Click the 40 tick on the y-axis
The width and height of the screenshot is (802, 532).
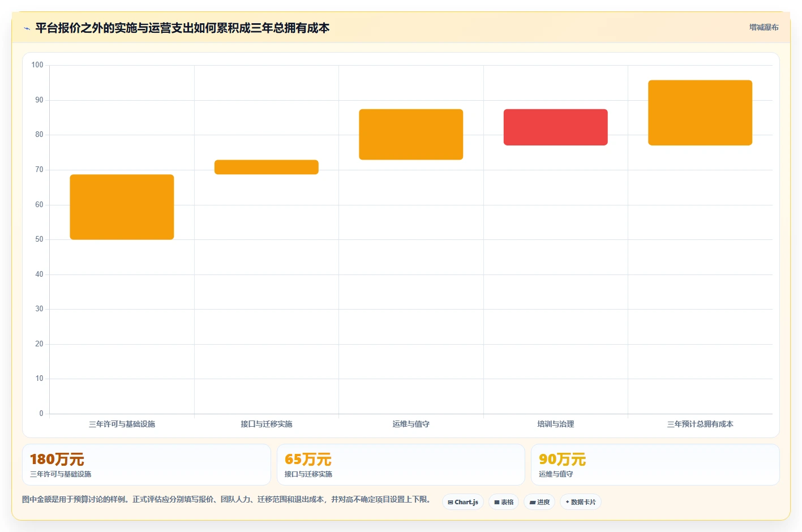pos(39,274)
